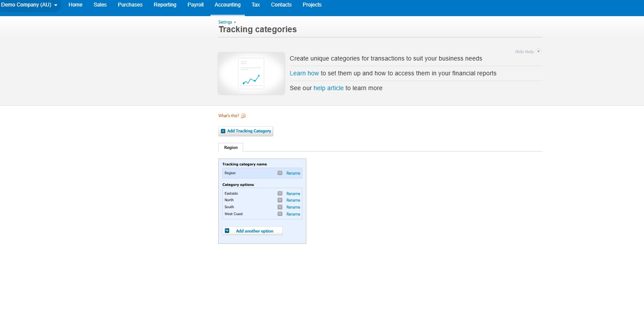Screen dimensions: 644x327
Task: Click the plus icon on Add another option
Action: pyautogui.click(x=227, y=230)
